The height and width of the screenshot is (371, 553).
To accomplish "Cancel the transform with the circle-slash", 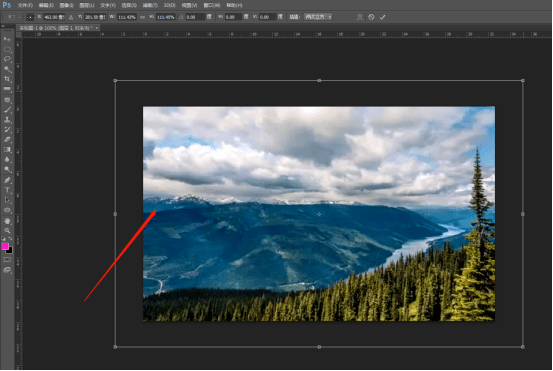I will click(371, 17).
